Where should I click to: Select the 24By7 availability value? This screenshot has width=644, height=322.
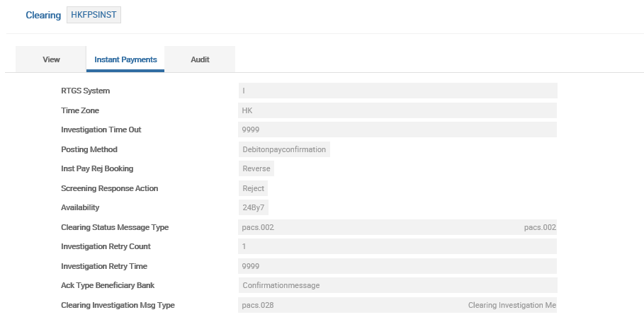(254, 208)
